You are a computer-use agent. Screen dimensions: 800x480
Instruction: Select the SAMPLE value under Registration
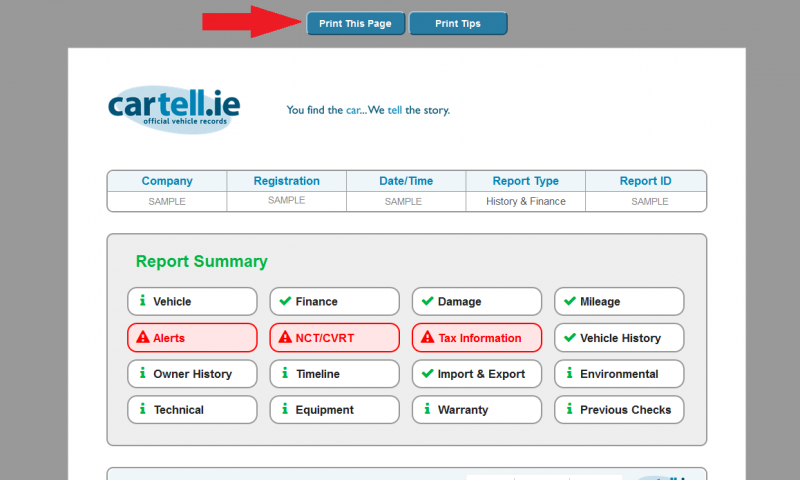coord(287,200)
